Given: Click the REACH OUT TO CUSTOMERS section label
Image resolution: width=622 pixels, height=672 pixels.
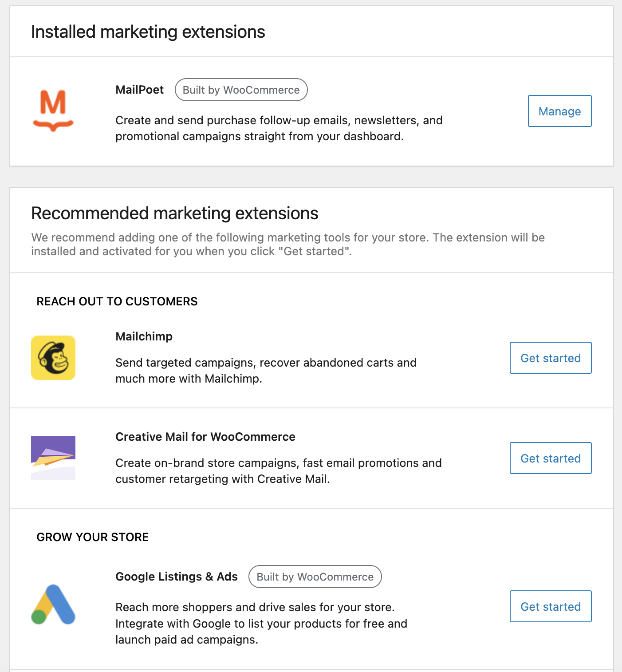Looking at the screenshot, I should 117,301.
